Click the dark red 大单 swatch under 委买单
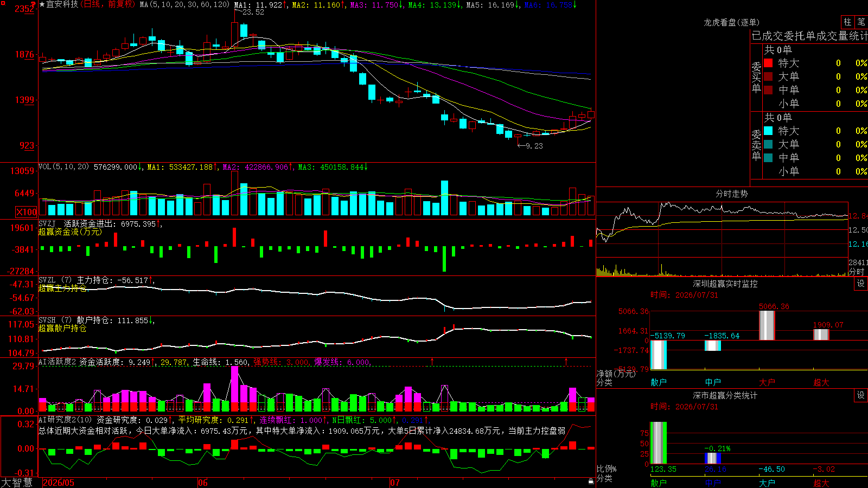 768,76
